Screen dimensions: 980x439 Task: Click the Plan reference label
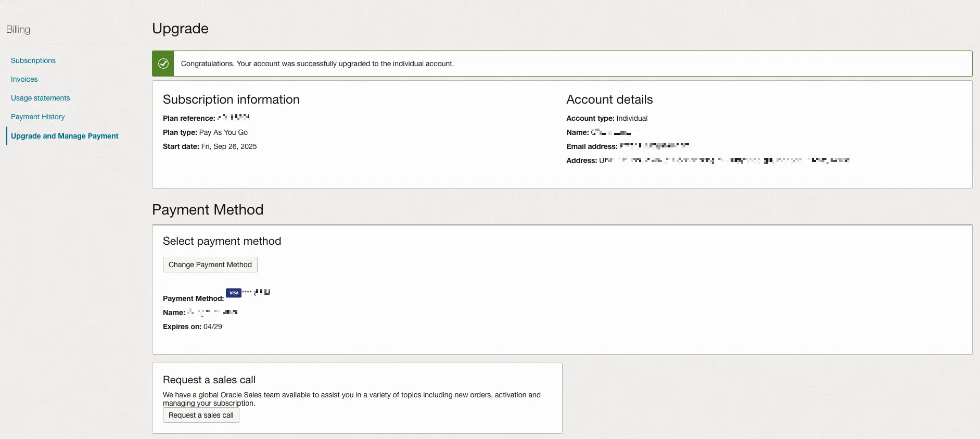coord(189,118)
